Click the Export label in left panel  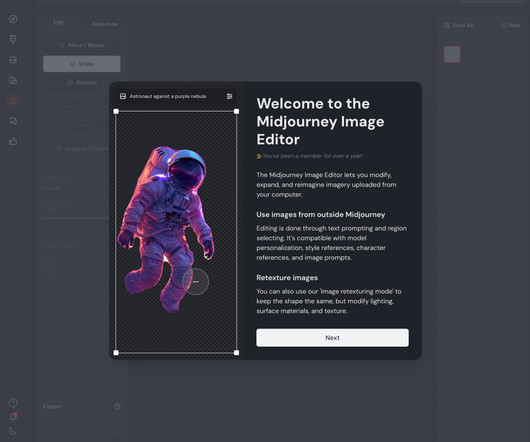click(52, 406)
